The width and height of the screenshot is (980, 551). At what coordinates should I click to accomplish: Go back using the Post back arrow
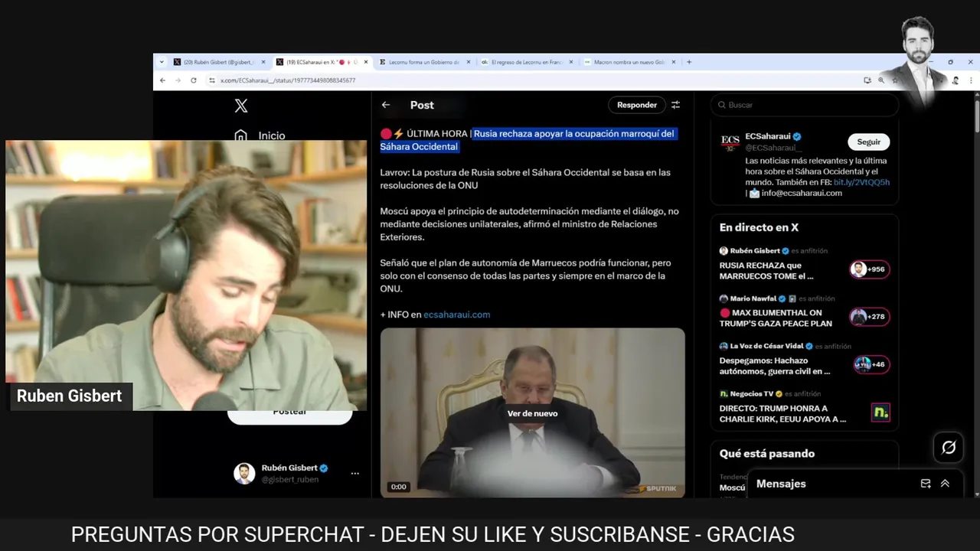[x=386, y=105]
